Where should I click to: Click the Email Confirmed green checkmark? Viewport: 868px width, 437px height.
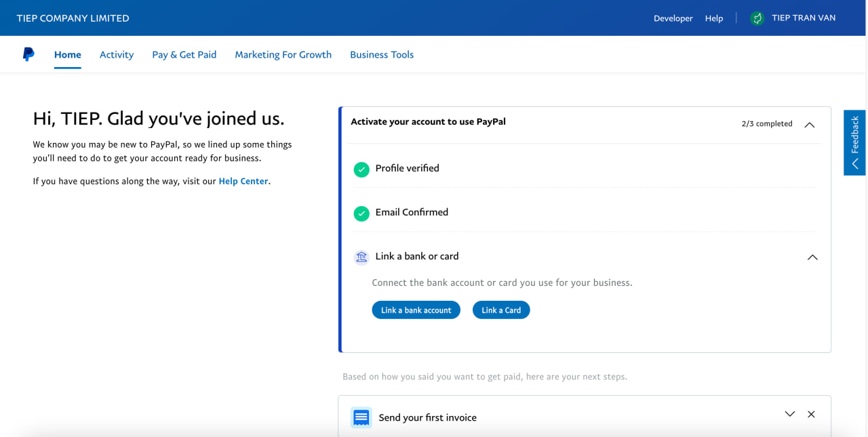(361, 213)
